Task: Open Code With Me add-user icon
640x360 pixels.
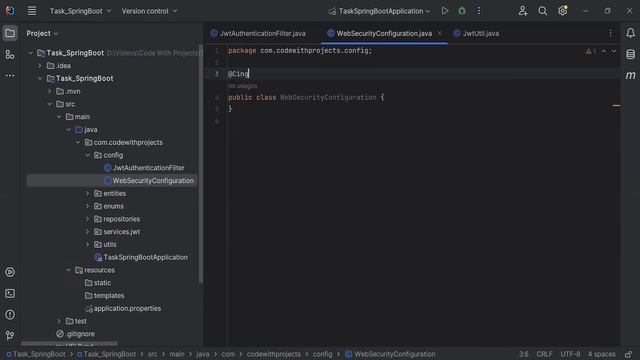Action: pyautogui.click(x=523, y=11)
